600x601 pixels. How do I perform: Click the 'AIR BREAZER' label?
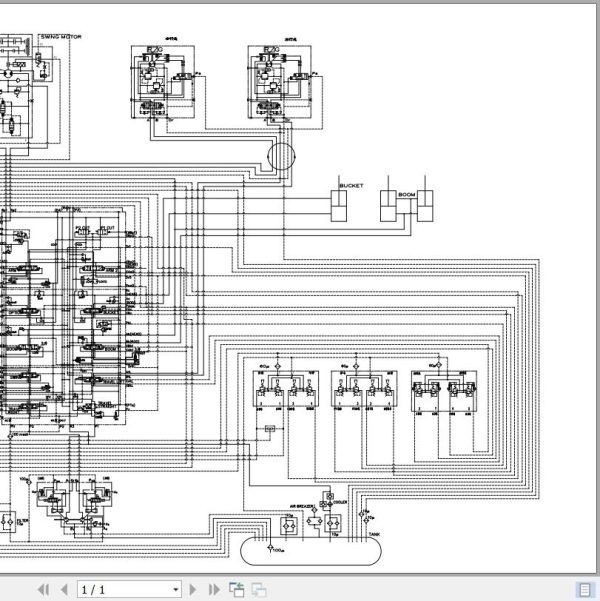(x=301, y=506)
